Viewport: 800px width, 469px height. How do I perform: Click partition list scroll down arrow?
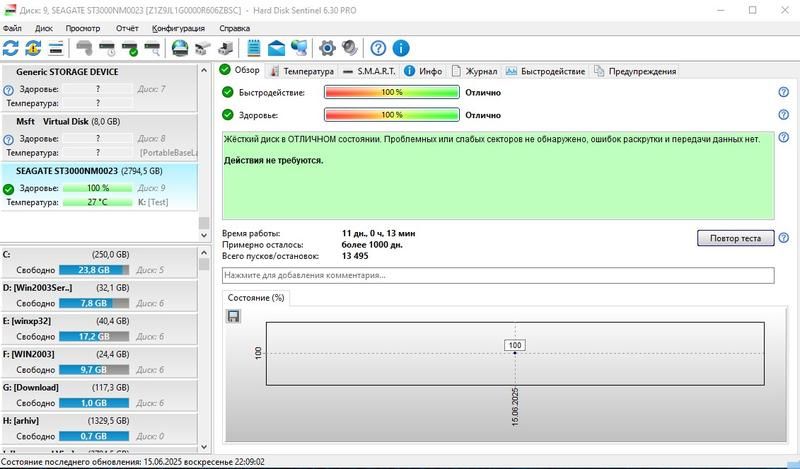204,447
